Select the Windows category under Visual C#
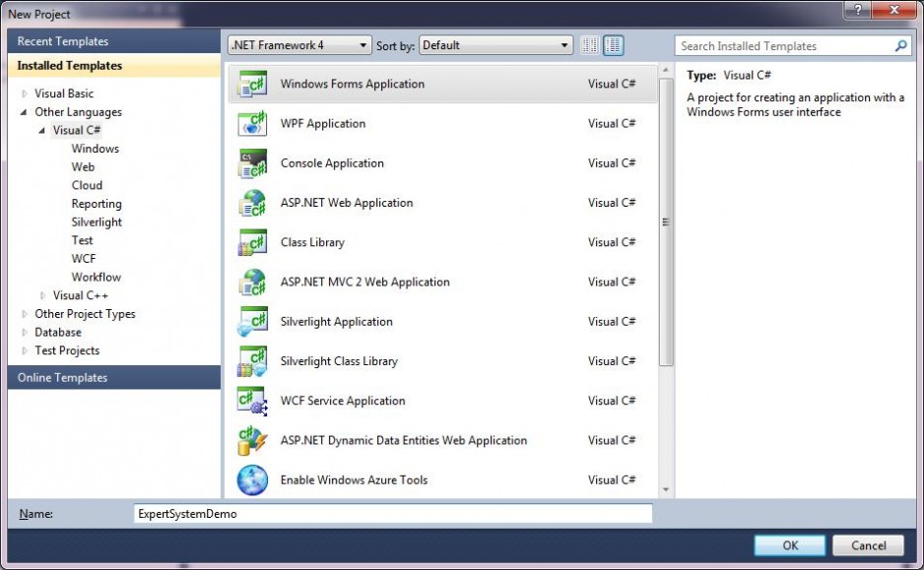 pyautogui.click(x=95, y=149)
